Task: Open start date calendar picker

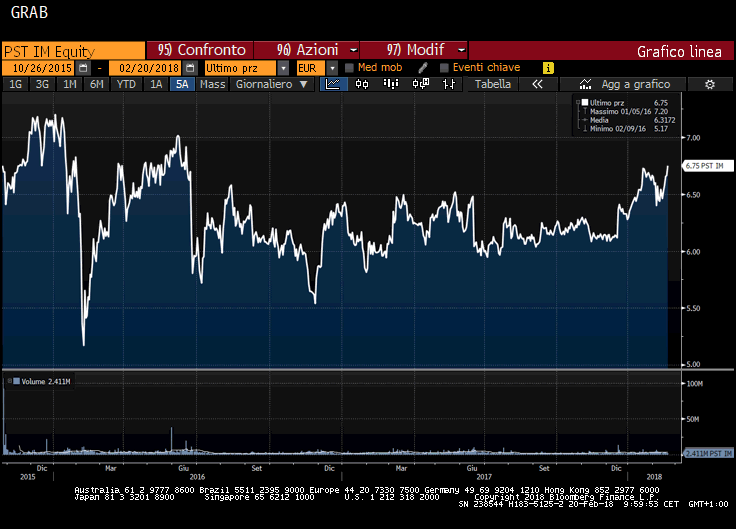Action: click(83, 68)
